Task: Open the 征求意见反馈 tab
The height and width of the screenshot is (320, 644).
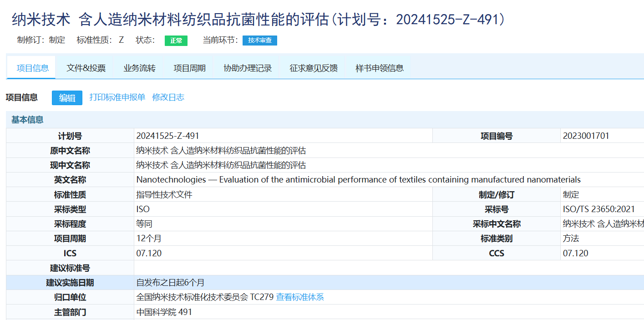Action: tap(312, 66)
